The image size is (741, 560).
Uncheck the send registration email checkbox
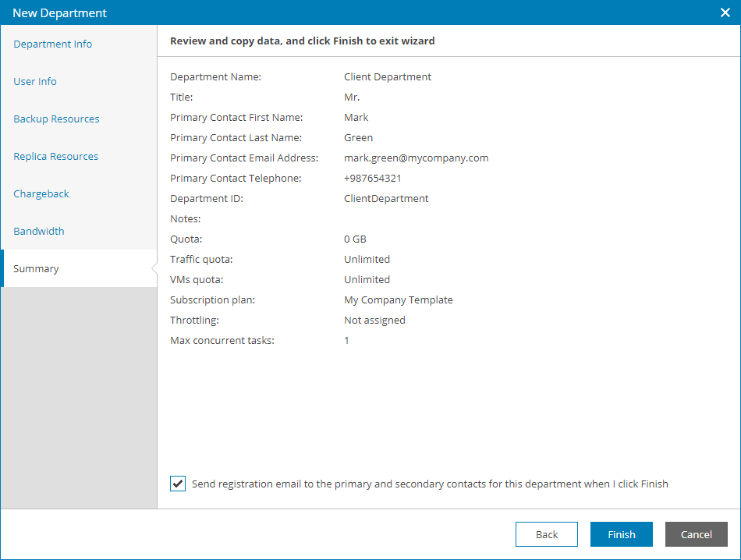click(x=178, y=484)
